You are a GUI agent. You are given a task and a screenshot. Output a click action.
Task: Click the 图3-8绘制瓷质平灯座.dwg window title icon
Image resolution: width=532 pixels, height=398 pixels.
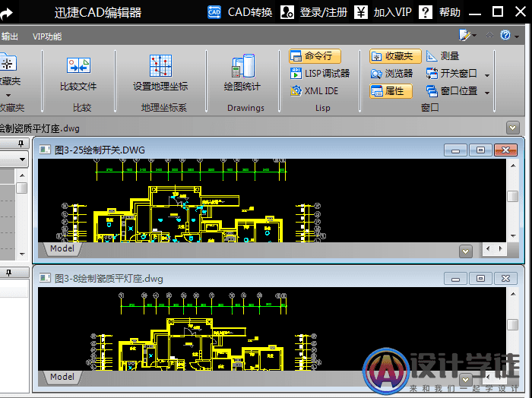pos(45,278)
